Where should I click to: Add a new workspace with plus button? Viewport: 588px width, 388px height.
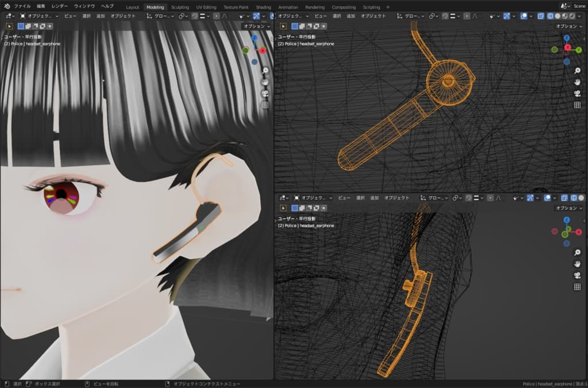388,7
